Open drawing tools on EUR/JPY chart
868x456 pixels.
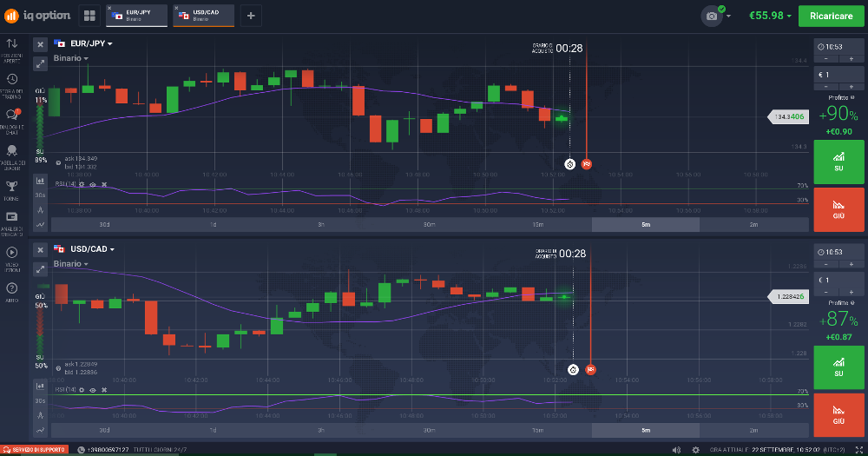(x=41, y=210)
